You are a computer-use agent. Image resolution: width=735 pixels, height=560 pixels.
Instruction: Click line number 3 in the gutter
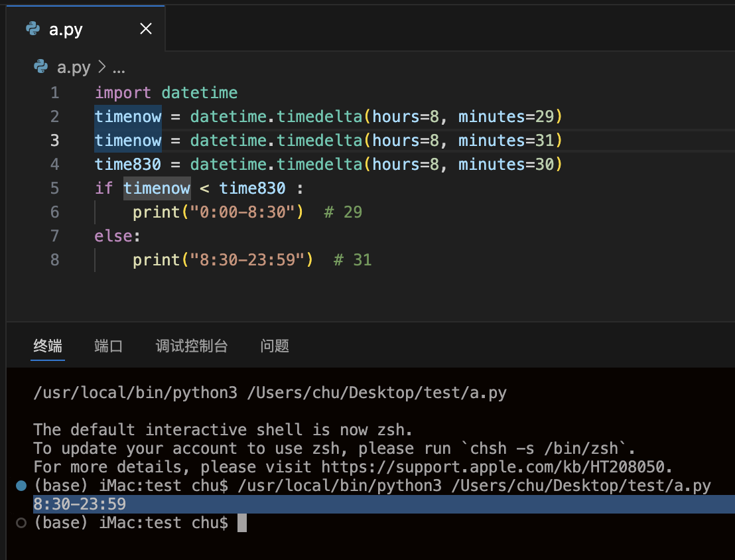(54, 140)
